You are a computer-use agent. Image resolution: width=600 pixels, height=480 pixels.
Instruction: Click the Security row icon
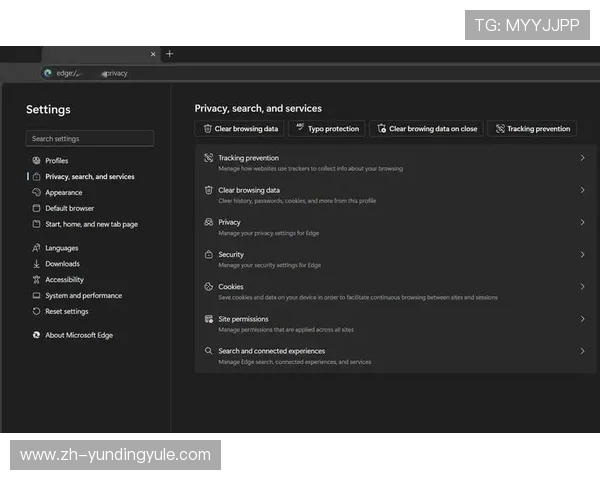click(208, 255)
